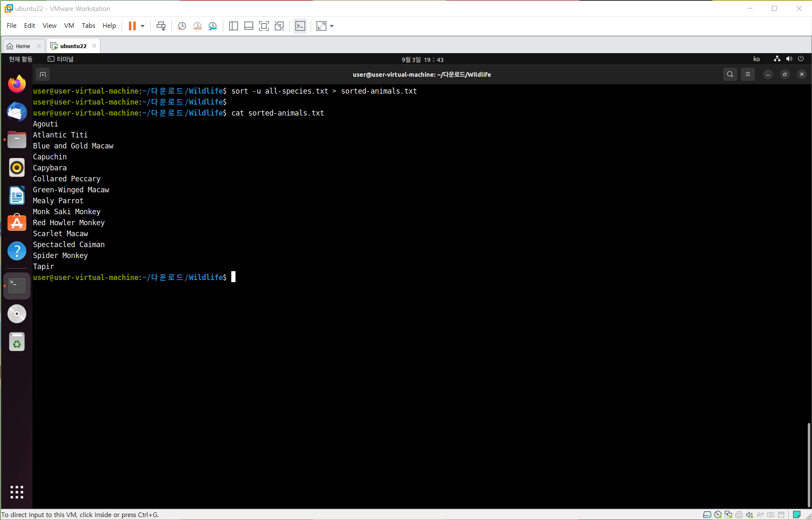812x520 pixels.
Task: Open the Show Applications grid
Action: tap(17, 492)
